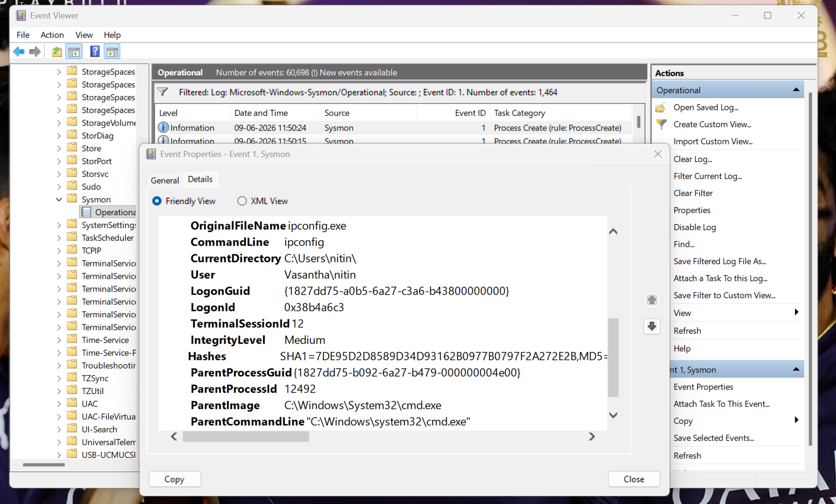Click Clear Filter action
This screenshot has width=836, height=504.
click(x=693, y=193)
